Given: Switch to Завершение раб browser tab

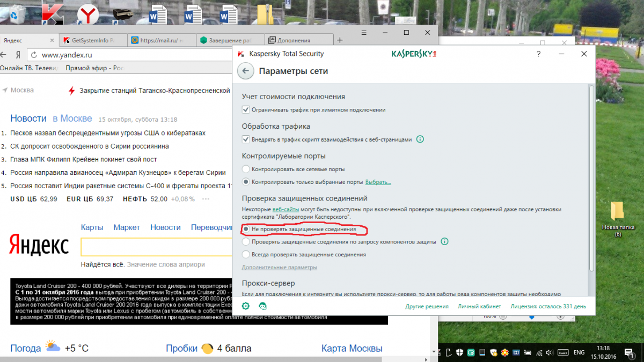Looking at the screenshot, I should click(x=231, y=40).
